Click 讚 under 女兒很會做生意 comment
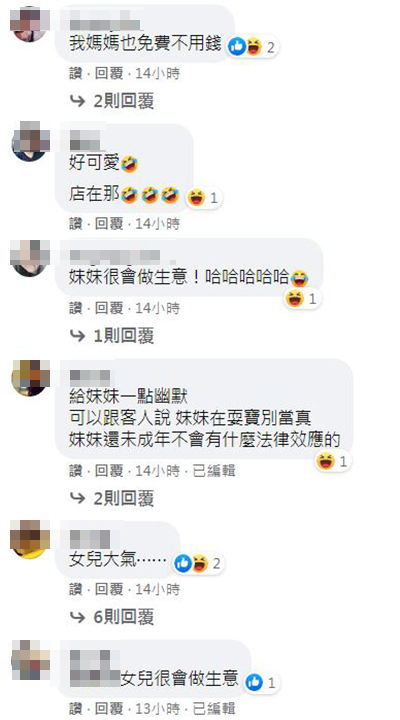 (76, 708)
